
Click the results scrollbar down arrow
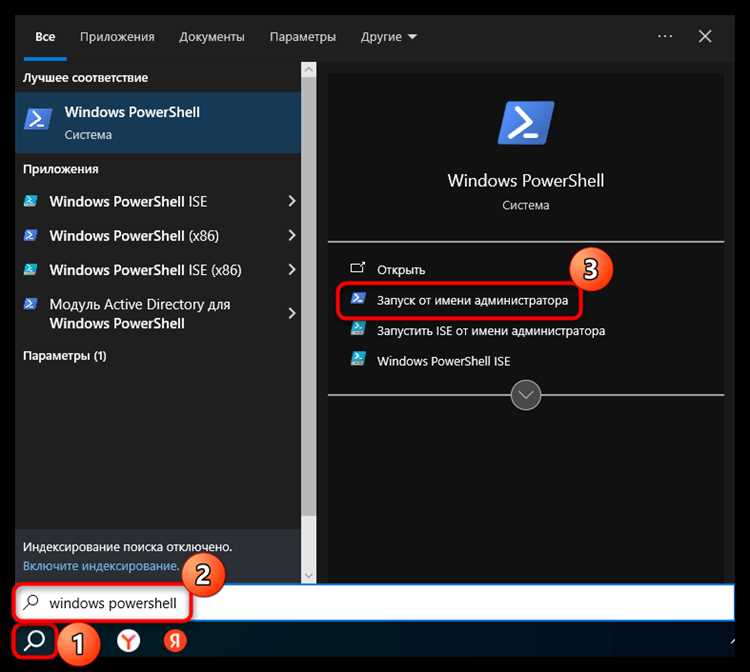(309, 575)
